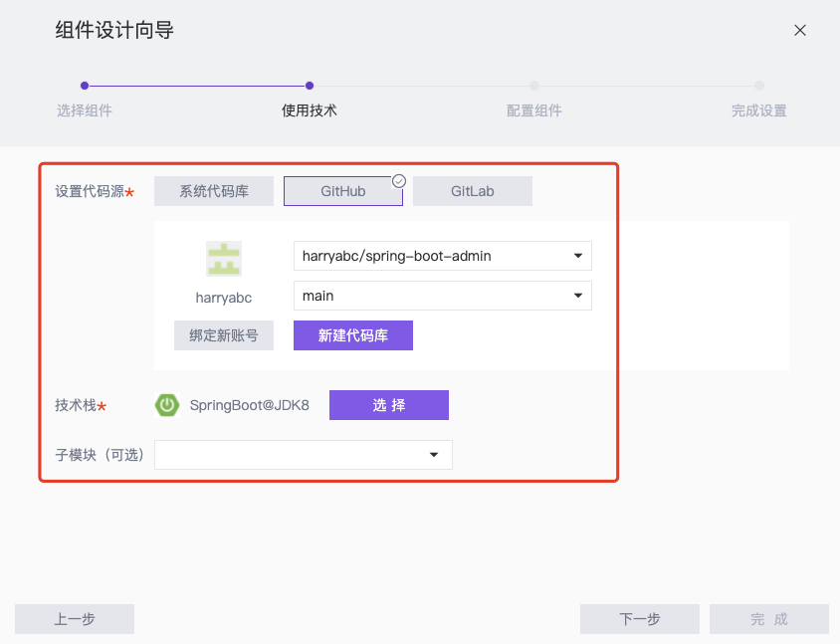Click the SpringBoot@JDK8 text

point(250,405)
